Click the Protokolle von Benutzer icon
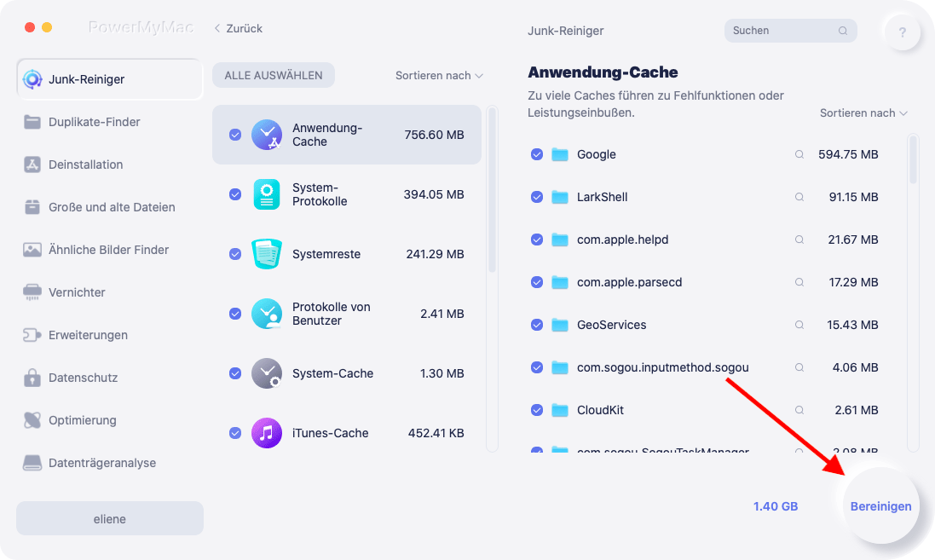935x560 pixels. coord(267,314)
